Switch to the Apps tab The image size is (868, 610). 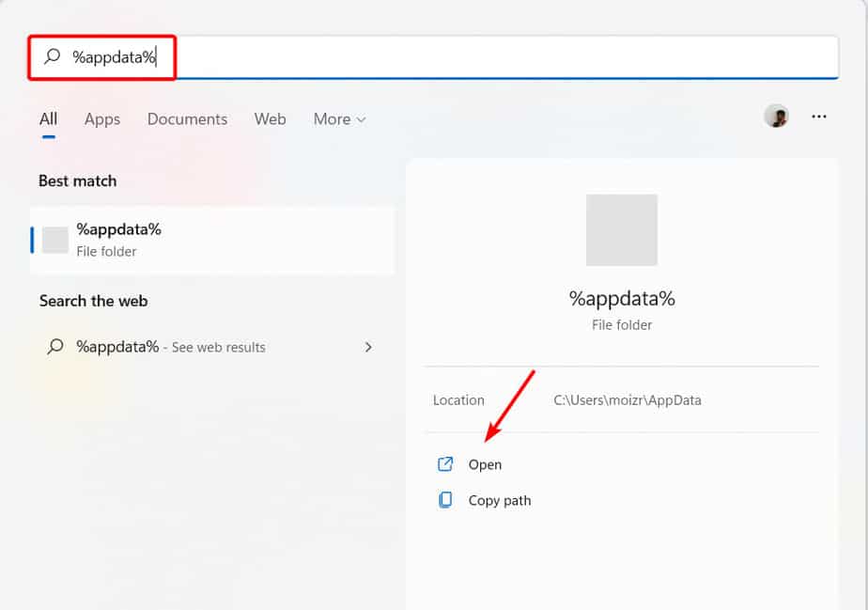click(102, 119)
